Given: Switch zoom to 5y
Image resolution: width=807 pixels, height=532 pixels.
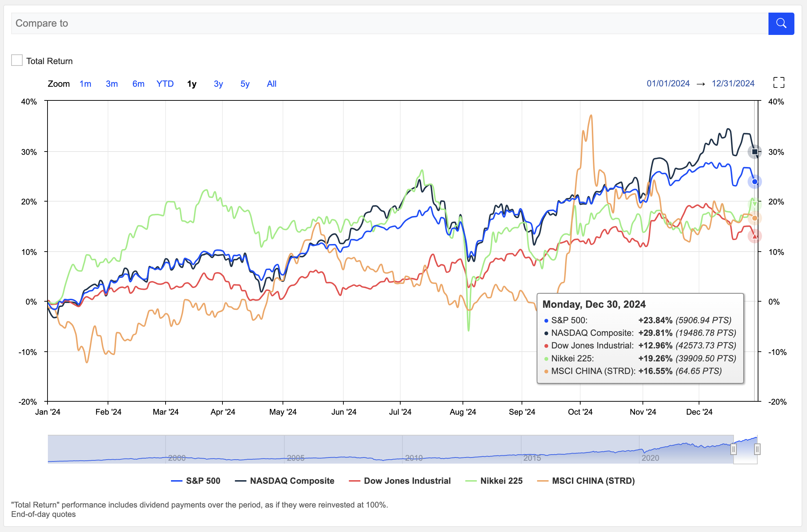Looking at the screenshot, I should coord(245,84).
